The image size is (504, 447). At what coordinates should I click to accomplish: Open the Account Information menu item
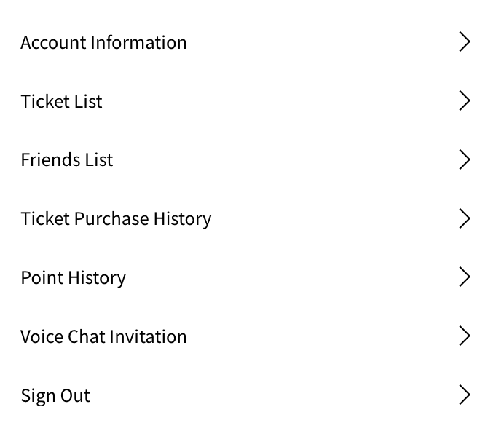(103, 42)
